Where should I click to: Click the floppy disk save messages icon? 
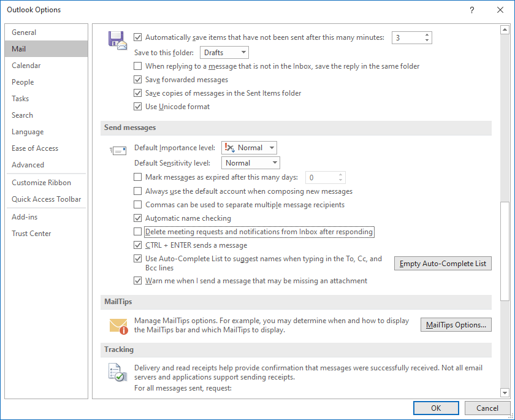click(x=117, y=39)
